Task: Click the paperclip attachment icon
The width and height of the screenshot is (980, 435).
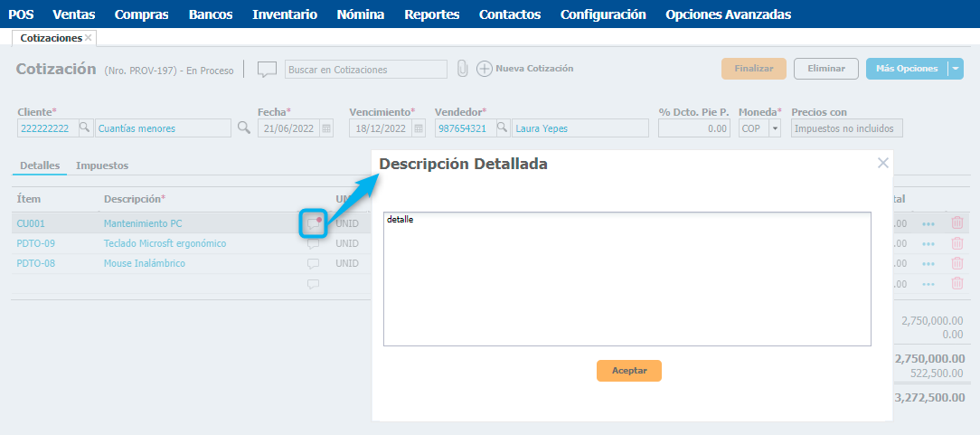Action: (x=462, y=69)
